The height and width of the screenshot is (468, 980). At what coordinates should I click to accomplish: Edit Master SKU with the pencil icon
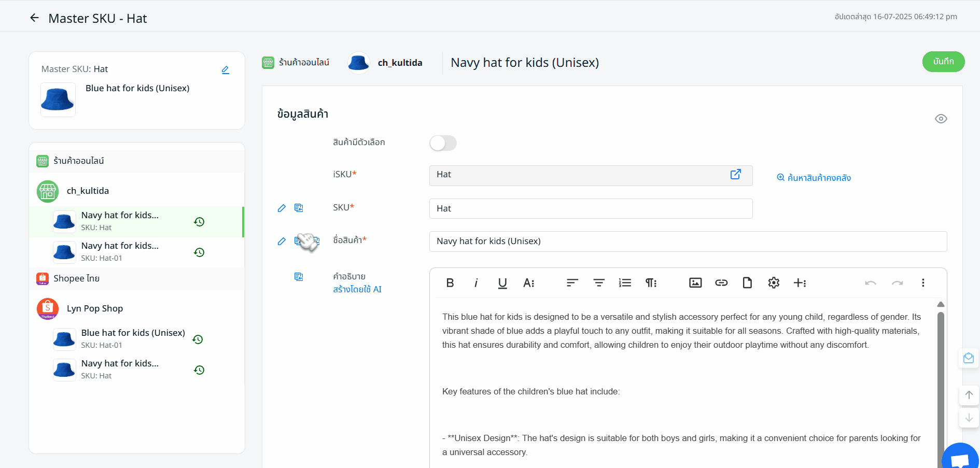(226, 70)
